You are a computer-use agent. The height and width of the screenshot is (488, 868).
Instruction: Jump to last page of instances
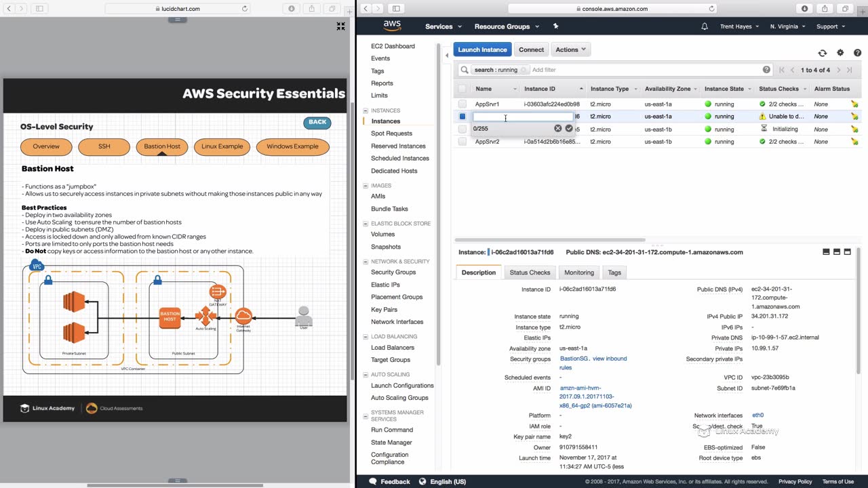point(850,70)
